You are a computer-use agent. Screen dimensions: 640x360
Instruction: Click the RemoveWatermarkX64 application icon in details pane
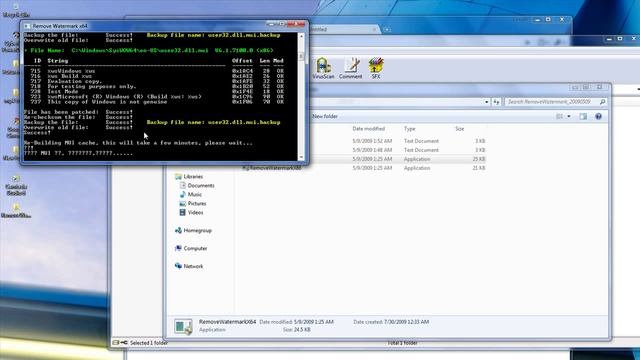pyautogui.click(x=183, y=326)
